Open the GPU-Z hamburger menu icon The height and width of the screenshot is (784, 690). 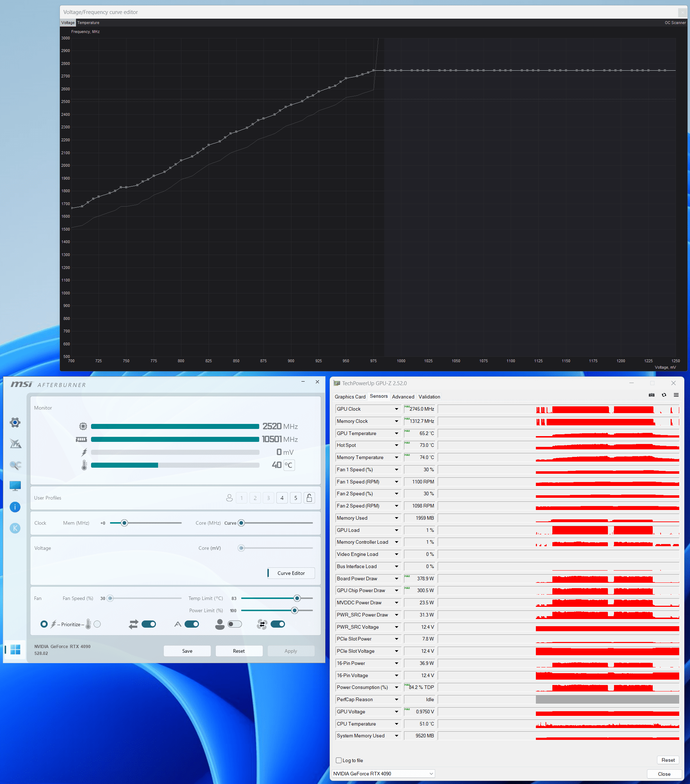(676, 395)
